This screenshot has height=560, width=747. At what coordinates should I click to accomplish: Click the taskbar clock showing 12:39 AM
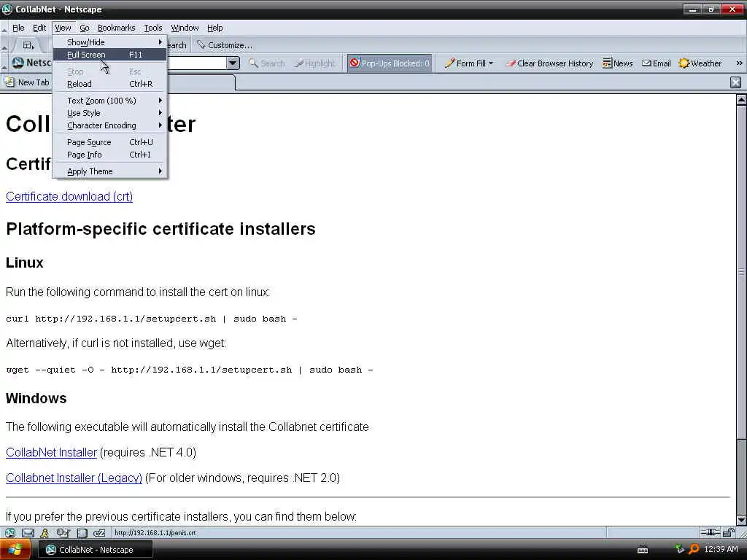(721, 550)
